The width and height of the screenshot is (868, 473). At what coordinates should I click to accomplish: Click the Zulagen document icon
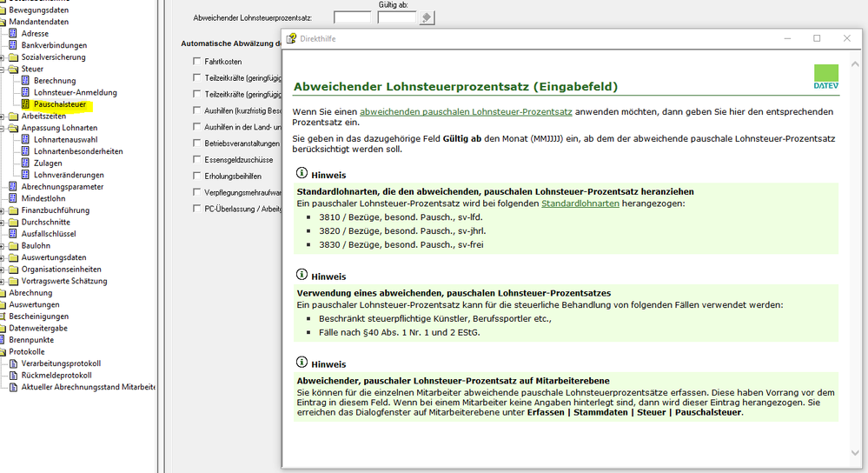click(25, 163)
